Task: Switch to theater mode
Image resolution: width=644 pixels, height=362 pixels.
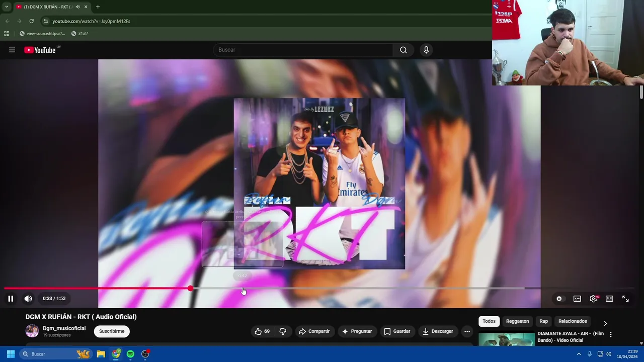Action: coord(609,299)
